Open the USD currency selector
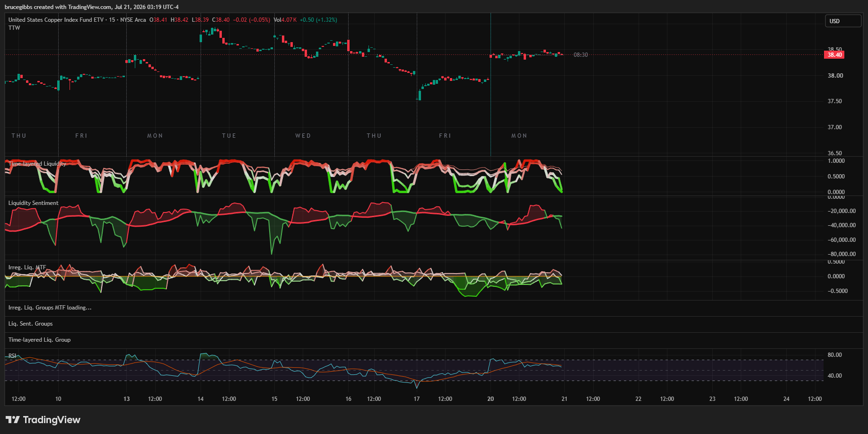The height and width of the screenshot is (434, 868). click(x=843, y=21)
